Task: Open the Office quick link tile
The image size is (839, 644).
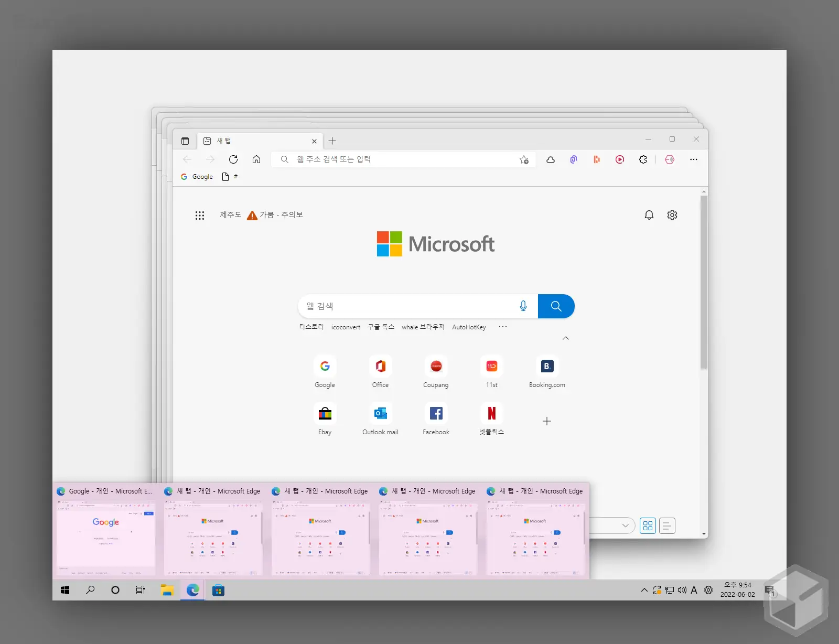Action: tap(380, 372)
